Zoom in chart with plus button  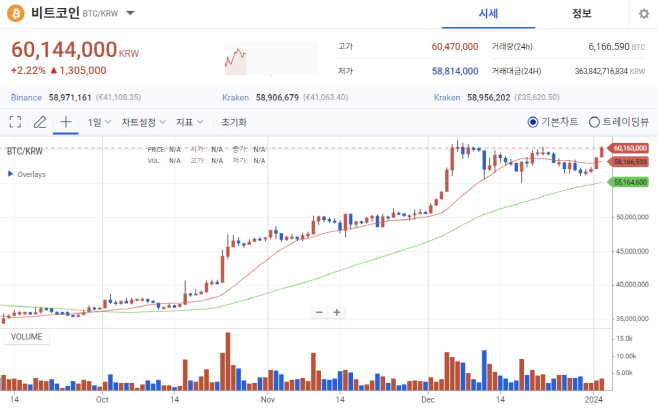(x=337, y=312)
